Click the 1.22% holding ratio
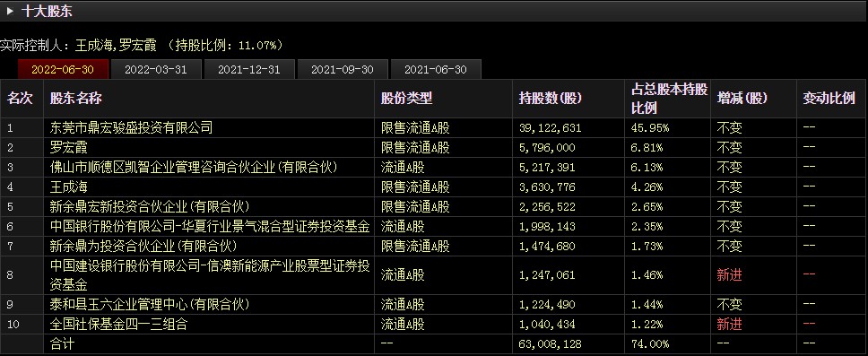The height and width of the screenshot is (356, 868). point(647,324)
